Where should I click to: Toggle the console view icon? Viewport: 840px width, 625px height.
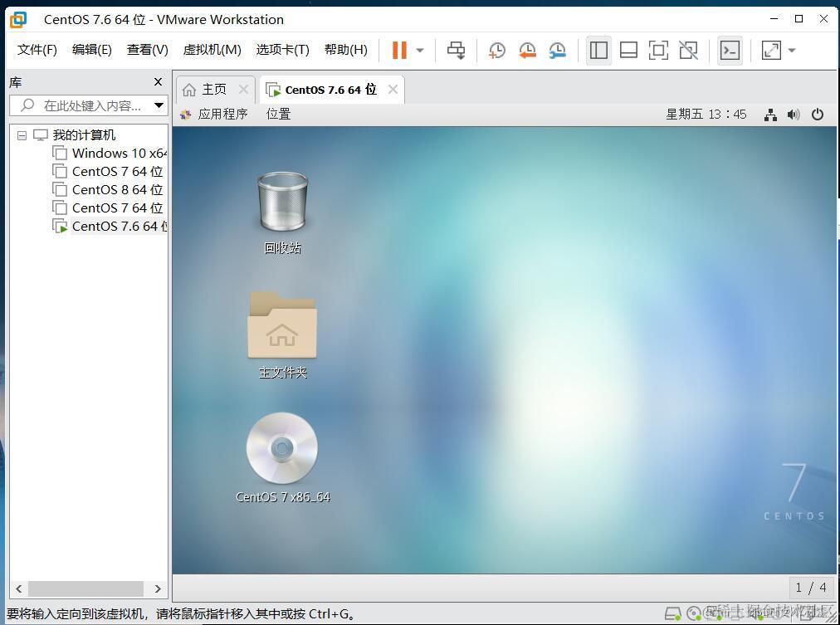(x=730, y=51)
